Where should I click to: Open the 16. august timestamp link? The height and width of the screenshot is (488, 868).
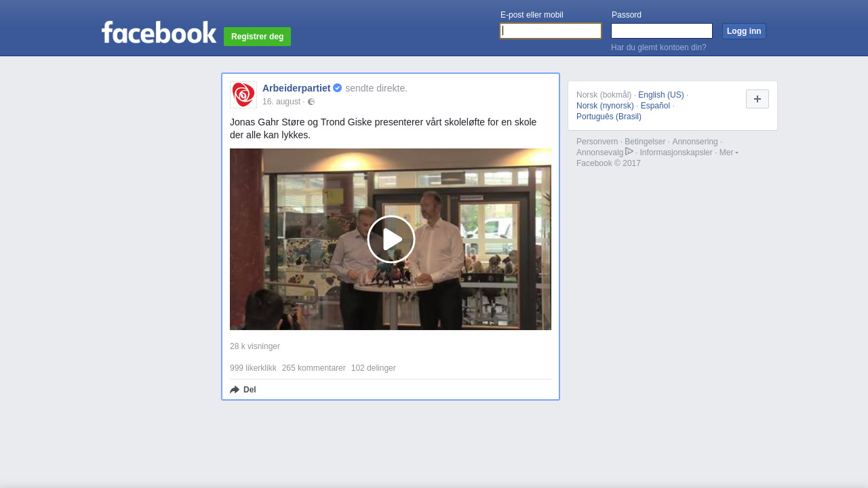pos(281,102)
